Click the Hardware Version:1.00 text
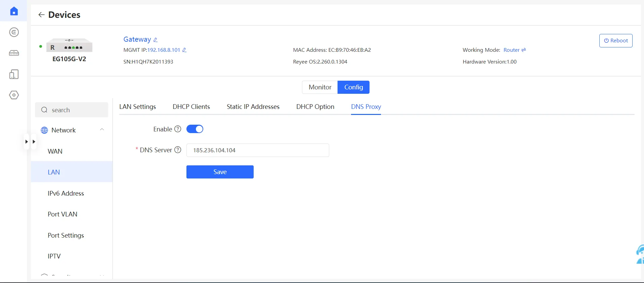 pos(489,62)
